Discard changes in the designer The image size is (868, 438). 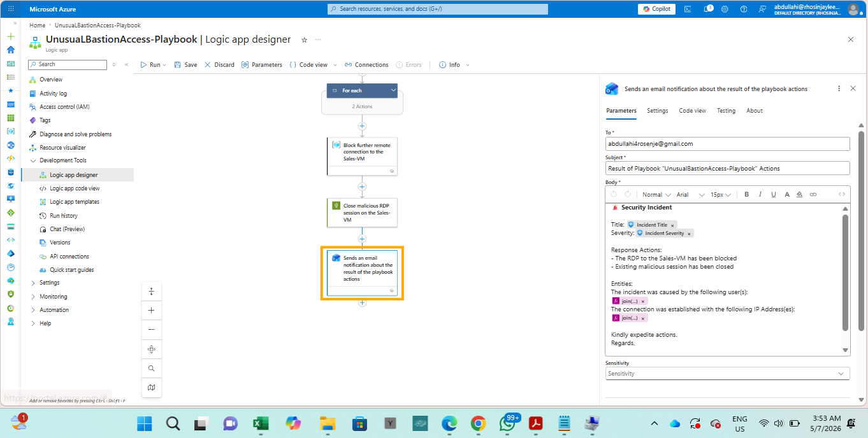[219, 65]
